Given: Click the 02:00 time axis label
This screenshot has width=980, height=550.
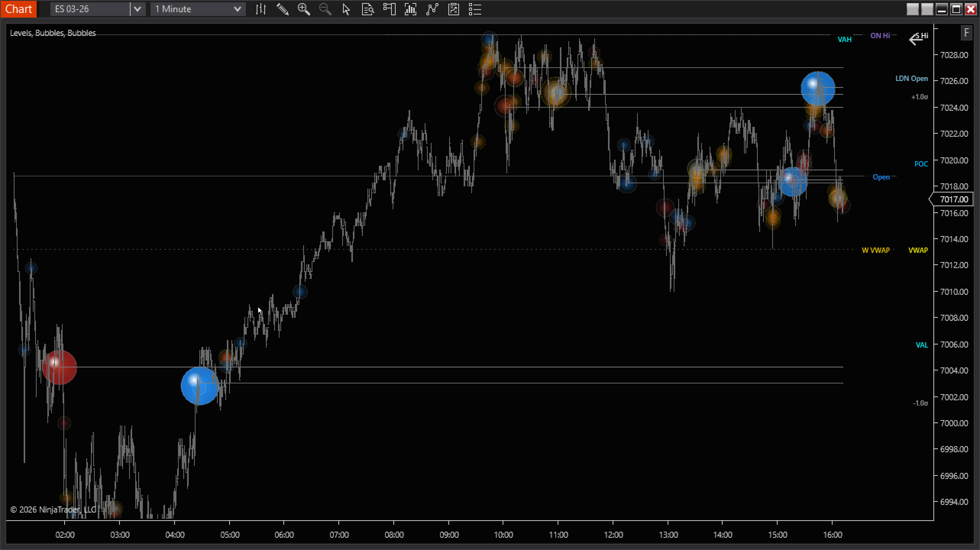Looking at the screenshot, I should click(x=65, y=535).
